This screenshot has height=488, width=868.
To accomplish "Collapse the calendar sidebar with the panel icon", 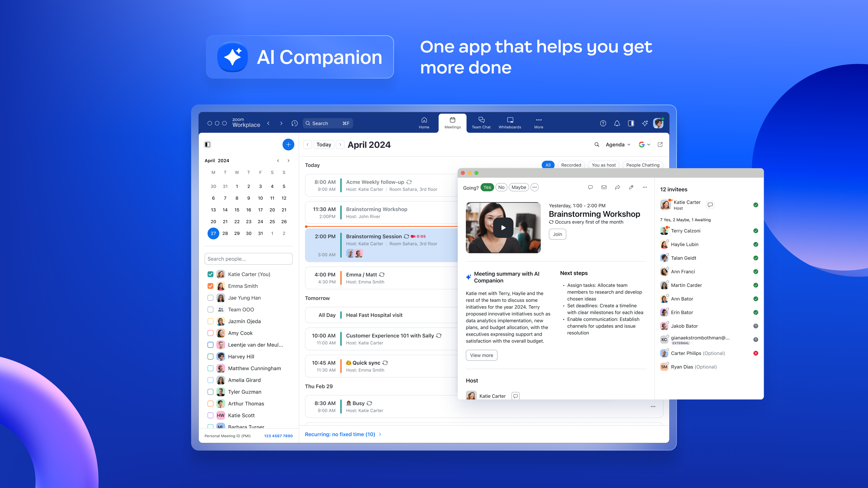I will tap(208, 144).
